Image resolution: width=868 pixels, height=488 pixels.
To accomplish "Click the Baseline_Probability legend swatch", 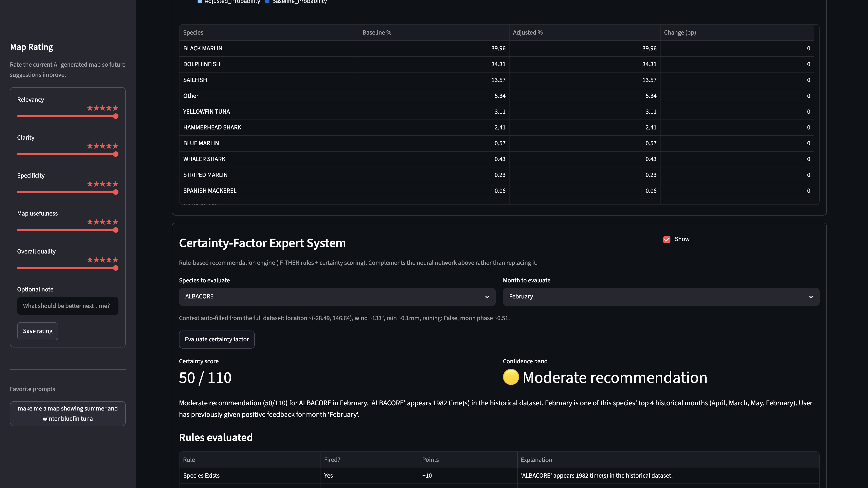I will [267, 2].
